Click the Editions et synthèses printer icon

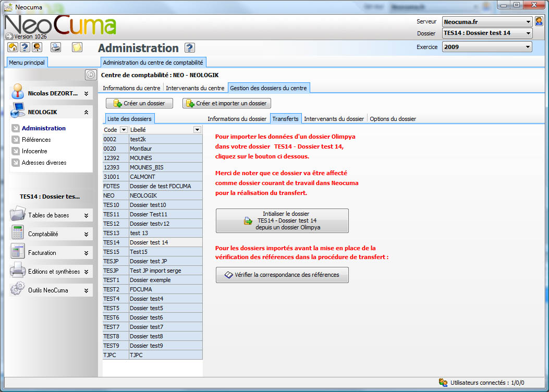tap(18, 270)
